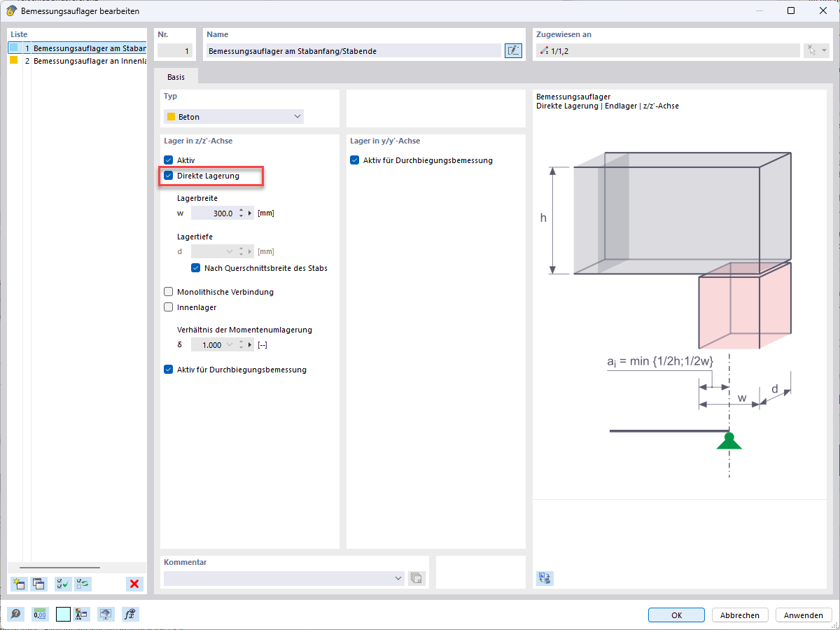Click the horizontal scrollbar under the list
This screenshot has height=630, width=840.
59,568
